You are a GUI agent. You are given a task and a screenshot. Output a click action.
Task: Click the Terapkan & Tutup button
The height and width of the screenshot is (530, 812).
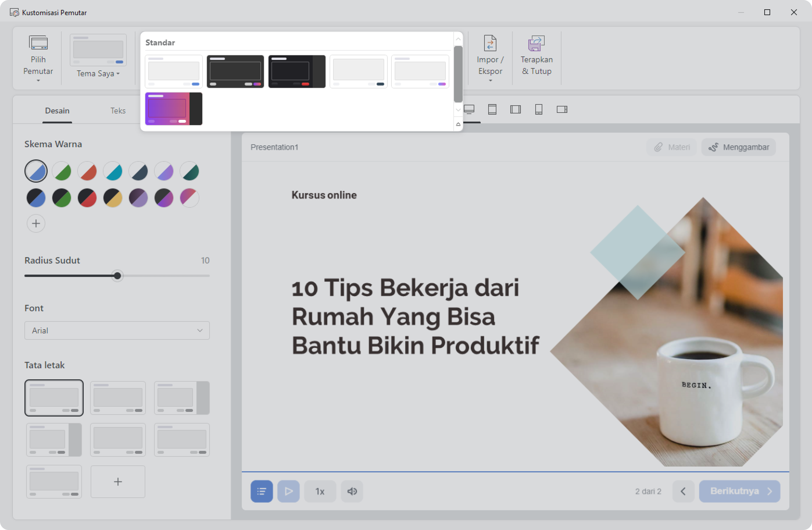point(536,56)
